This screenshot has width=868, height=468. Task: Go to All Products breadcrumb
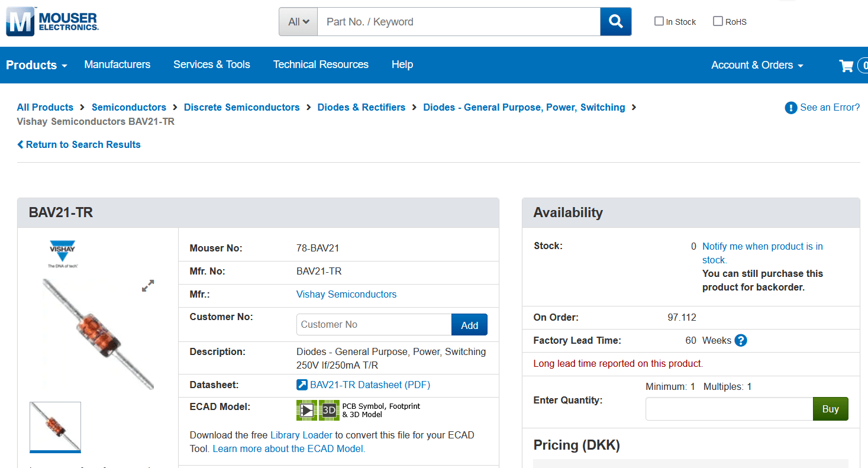[45, 107]
